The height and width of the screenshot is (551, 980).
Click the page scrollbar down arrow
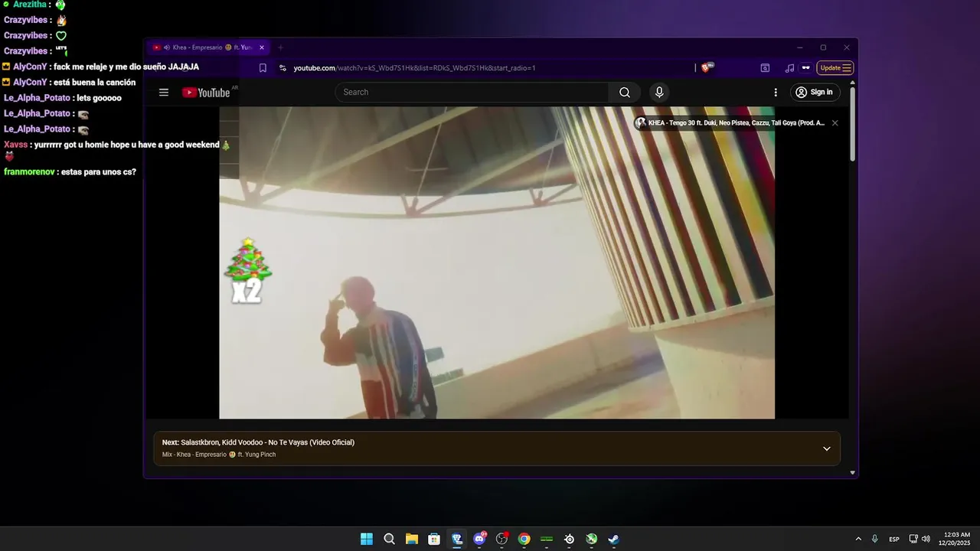[853, 472]
